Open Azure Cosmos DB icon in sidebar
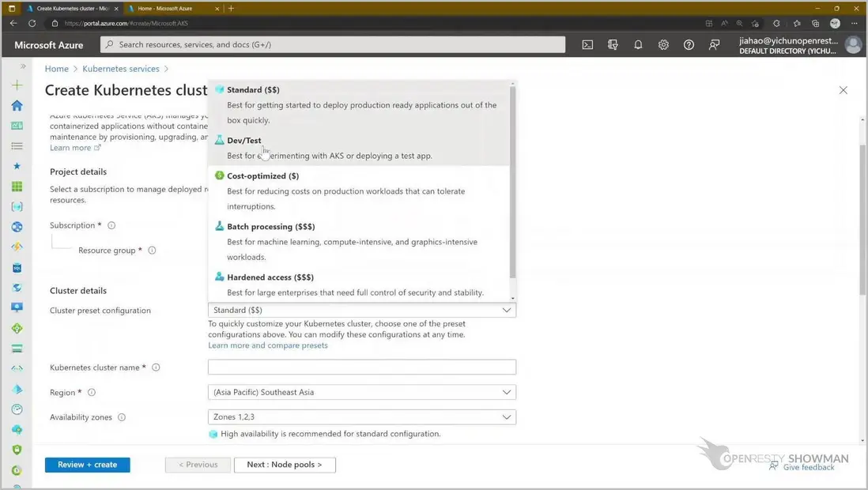Image resolution: width=868 pixels, height=490 pixels. pos(17,288)
